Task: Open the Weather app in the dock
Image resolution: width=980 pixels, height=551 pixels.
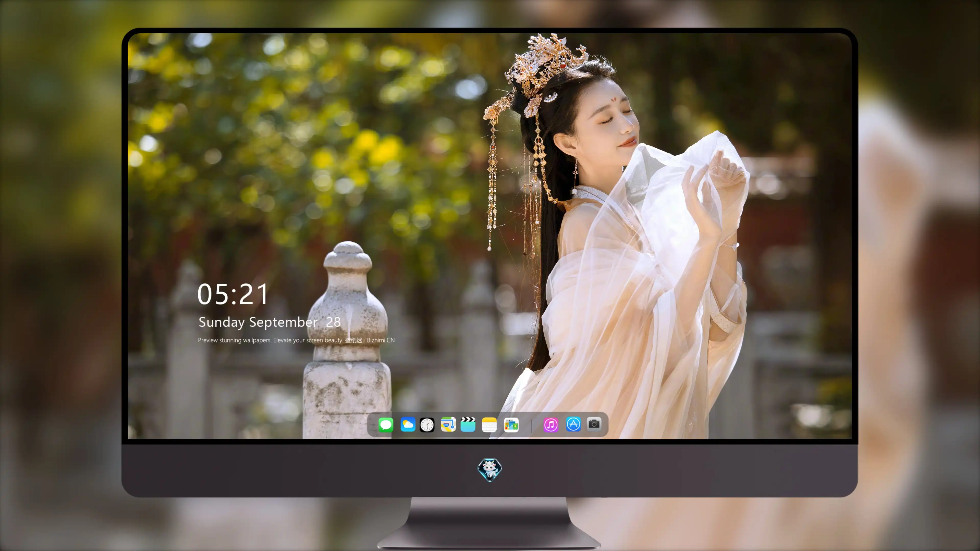Action: point(408,424)
